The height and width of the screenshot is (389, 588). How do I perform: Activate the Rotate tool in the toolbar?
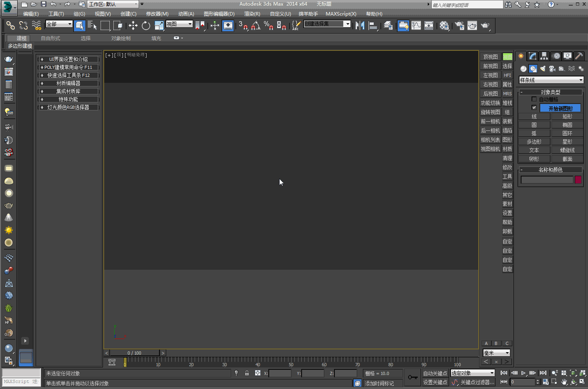[x=146, y=26]
